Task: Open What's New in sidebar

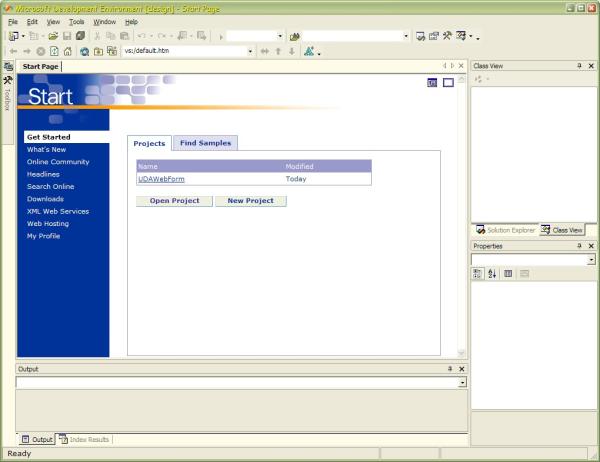Action: point(46,149)
